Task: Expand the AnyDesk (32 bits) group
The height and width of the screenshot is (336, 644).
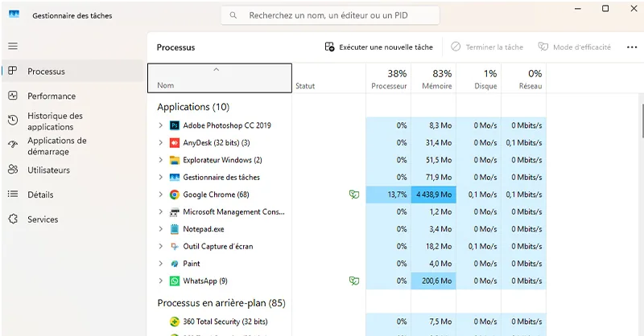Action: [x=160, y=143]
